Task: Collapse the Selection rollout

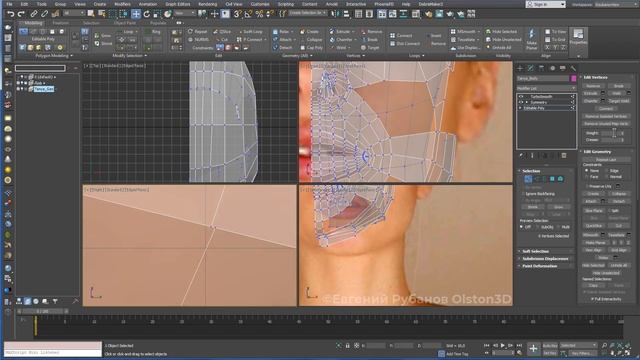Action: click(545, 171)
